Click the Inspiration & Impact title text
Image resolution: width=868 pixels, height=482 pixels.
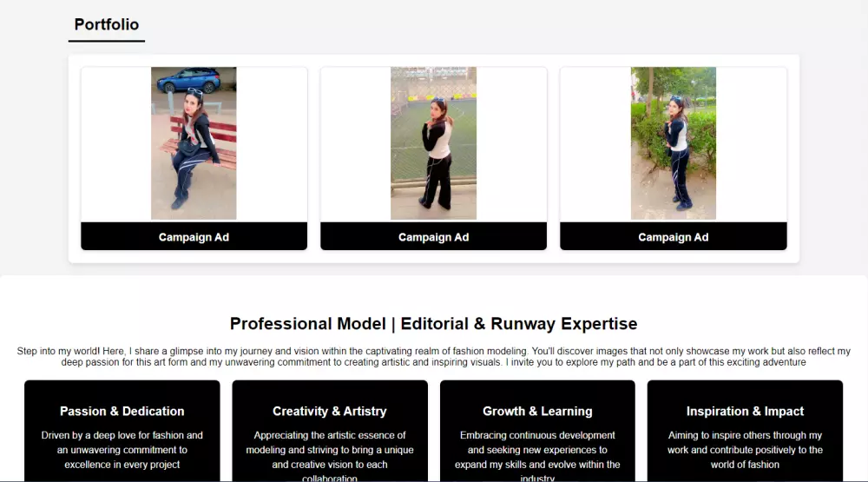(745, 411)
